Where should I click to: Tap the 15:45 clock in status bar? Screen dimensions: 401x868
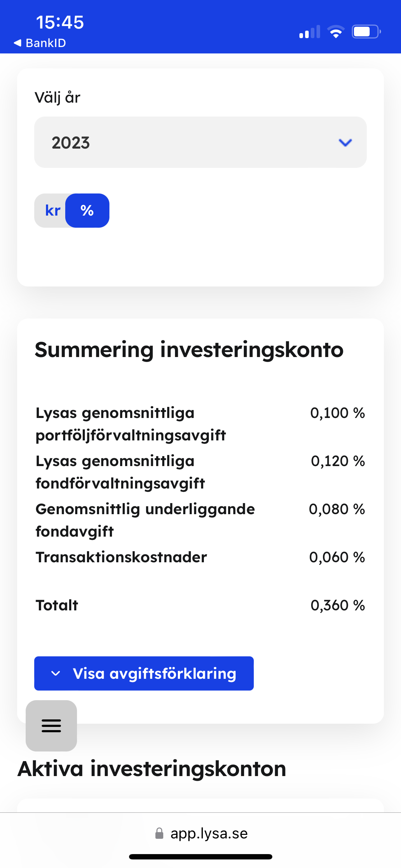coord(60,22)
